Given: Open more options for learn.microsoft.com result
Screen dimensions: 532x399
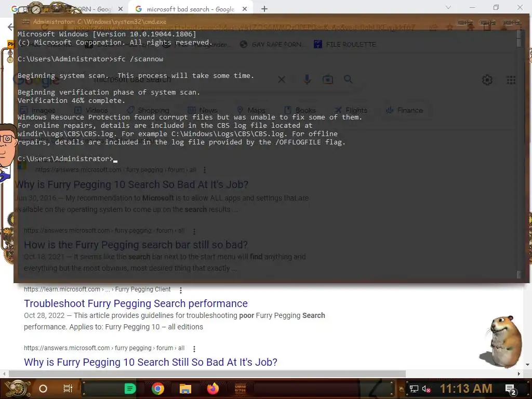Looking at the screenshot, I should point(180,290).
